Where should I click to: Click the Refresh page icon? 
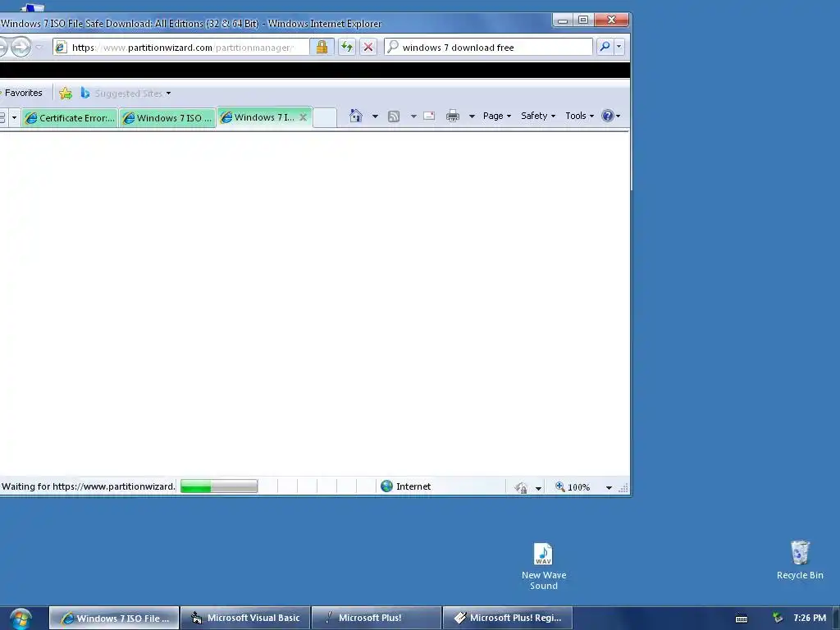[347, 47]
